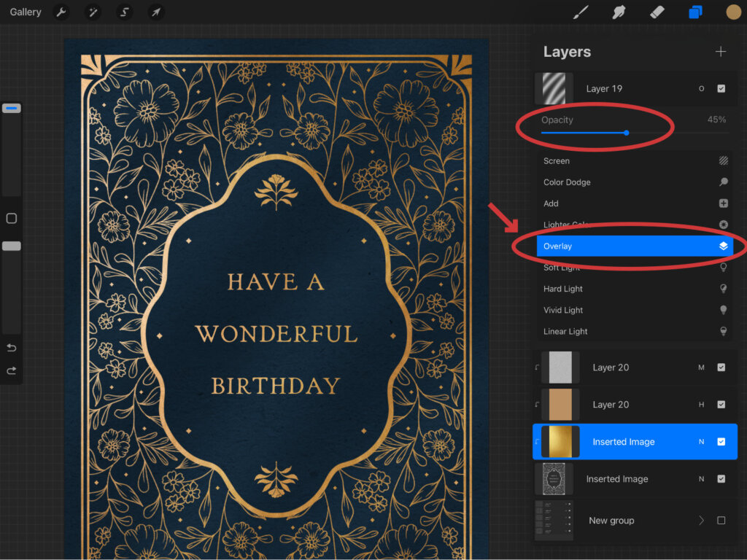Uncheck visibility of gold Inserted Image layer
Viewport: 747px width, 560px height.
721,442
